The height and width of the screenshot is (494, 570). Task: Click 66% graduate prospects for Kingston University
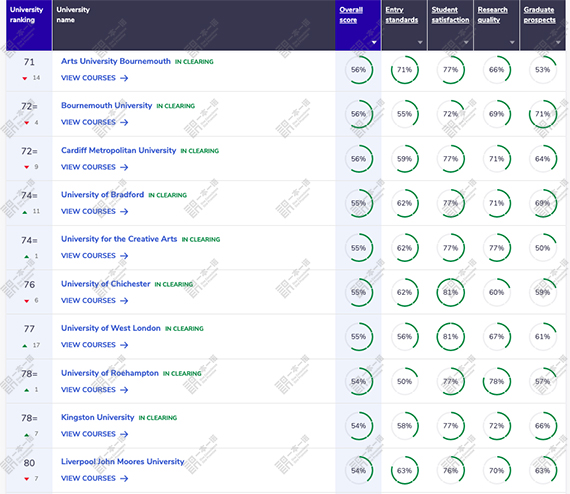click(x=543, y=426)
